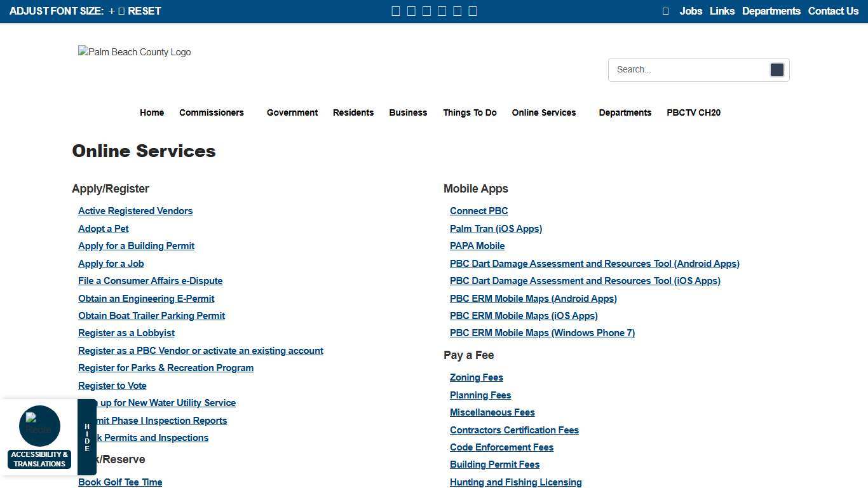Click the icon left of Jobs link
The height and width of the screenshot is (488, 868).
(665, 11)
